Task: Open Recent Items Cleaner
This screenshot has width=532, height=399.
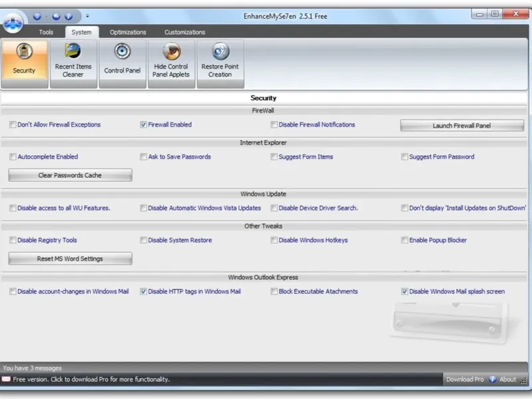Action: coord(73,64)
